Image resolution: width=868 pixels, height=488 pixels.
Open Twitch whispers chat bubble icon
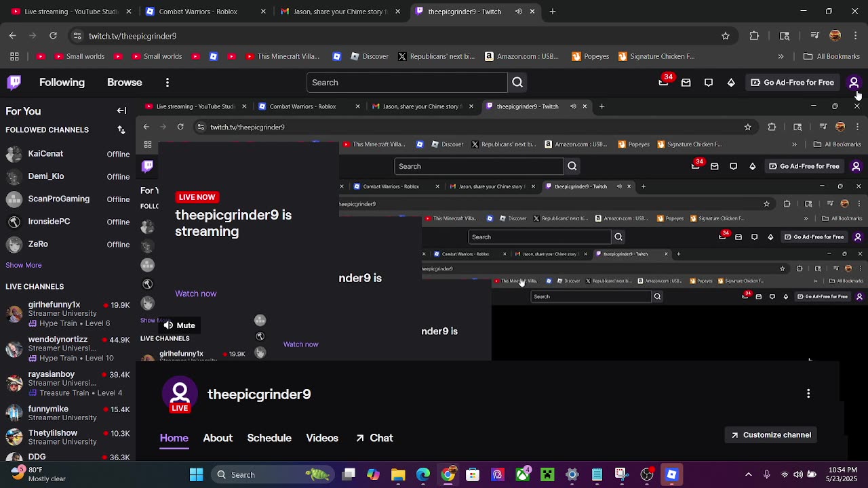[709, 83]
